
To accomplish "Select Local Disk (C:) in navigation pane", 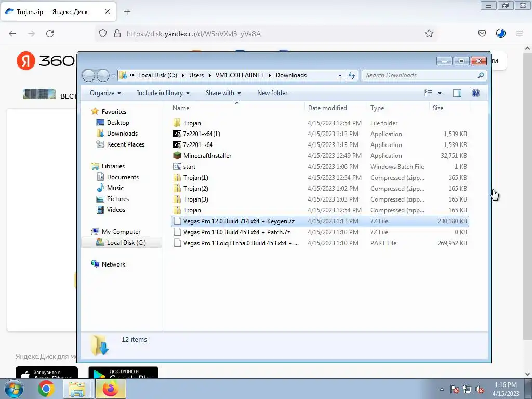I will (122, 242).
